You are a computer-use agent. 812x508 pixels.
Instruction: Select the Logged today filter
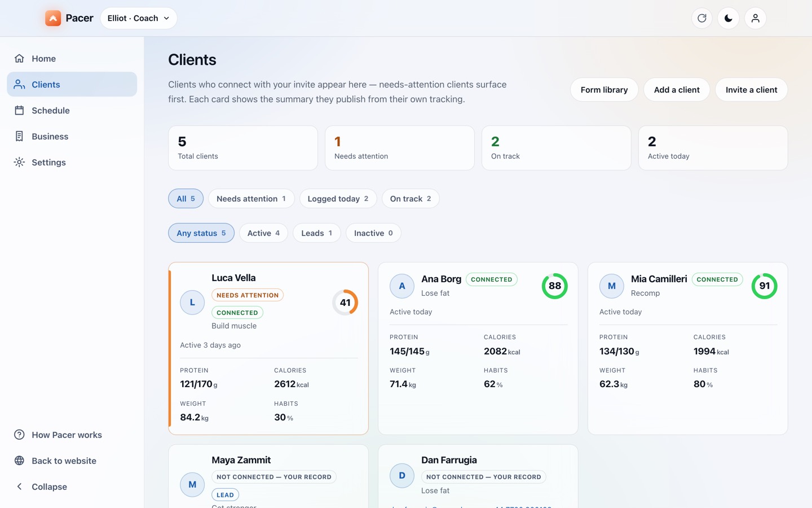(x=338, y=199)
